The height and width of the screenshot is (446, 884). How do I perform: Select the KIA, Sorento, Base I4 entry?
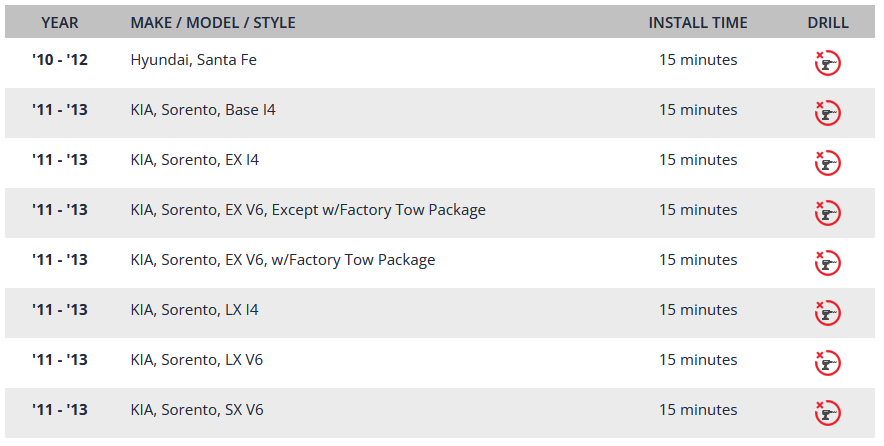coord(203,110)
